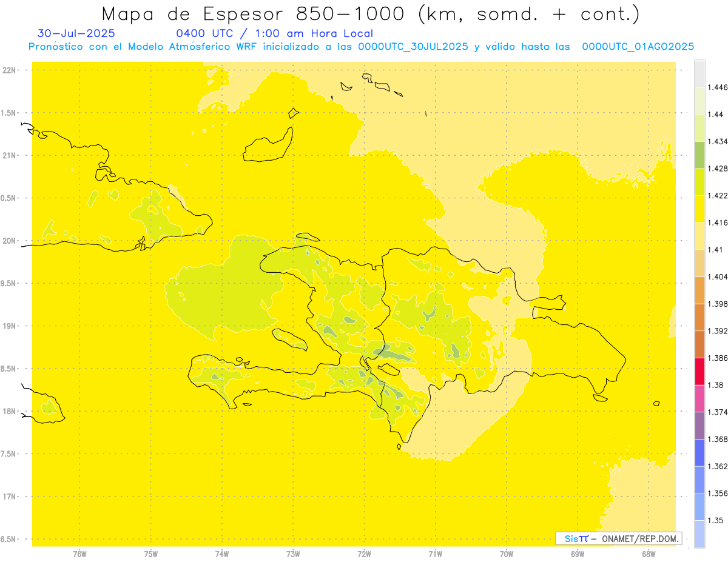Click the WRF model forecast description line

[361, 47]
